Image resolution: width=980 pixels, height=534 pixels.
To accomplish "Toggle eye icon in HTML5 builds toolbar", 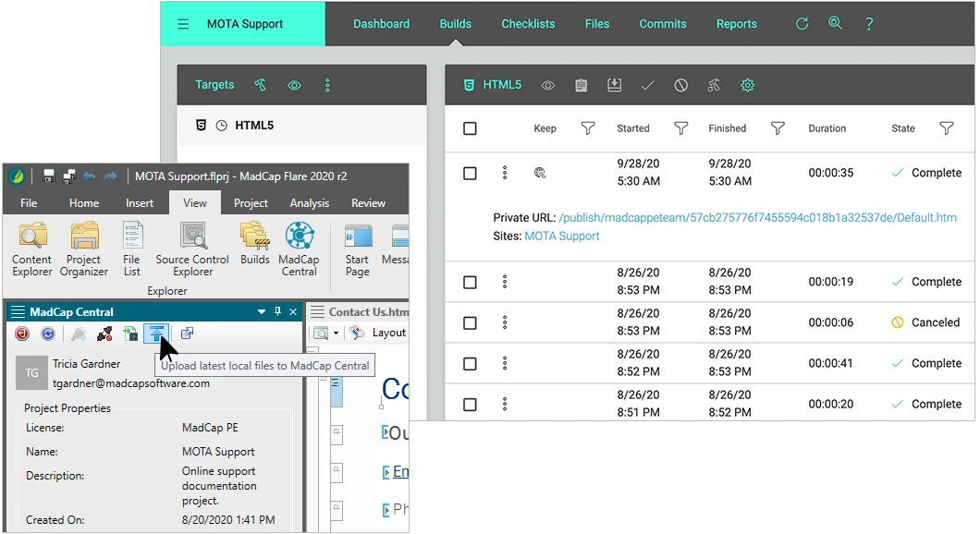I will (x=548, y=86).
